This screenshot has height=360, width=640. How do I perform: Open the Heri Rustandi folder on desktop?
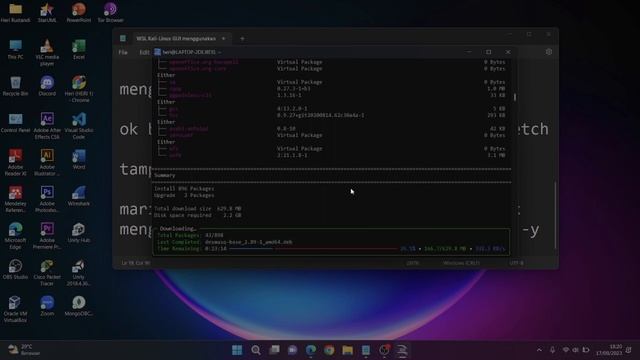pos(16,13)
